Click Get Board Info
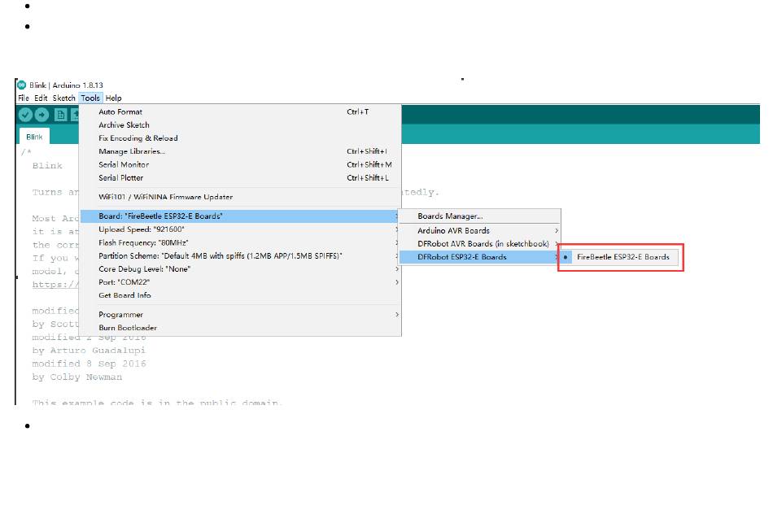Screen dimensions: 773x532 pos(241,295)
